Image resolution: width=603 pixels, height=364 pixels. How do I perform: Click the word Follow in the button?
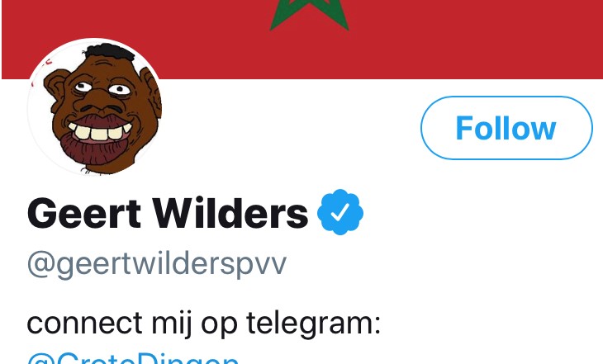(506, 129)
